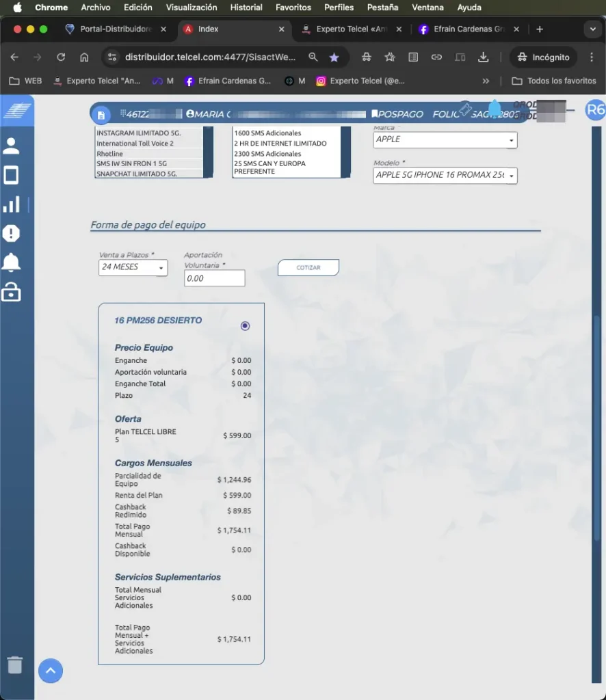Open the Ventana menu
Screen dimensions: 606x700
(x=427, y=7)
